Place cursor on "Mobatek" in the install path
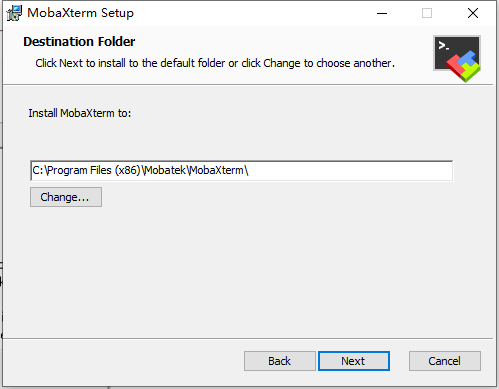 click(165, 170)
